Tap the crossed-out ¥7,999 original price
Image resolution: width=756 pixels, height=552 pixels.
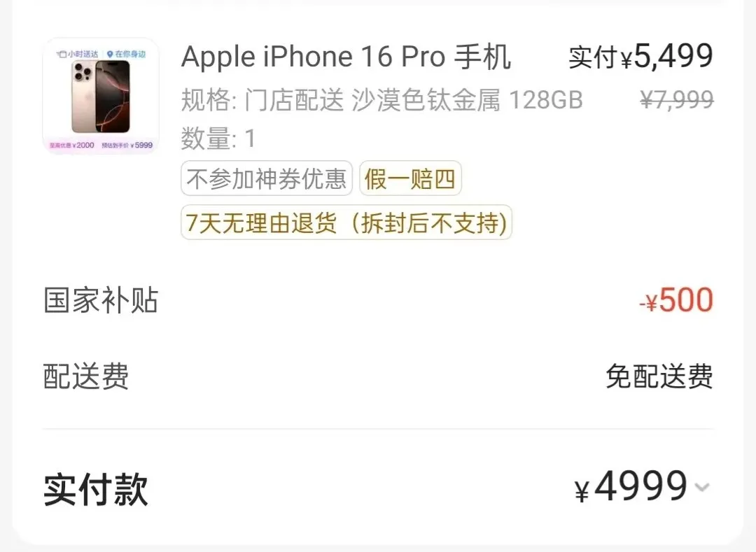677,100
